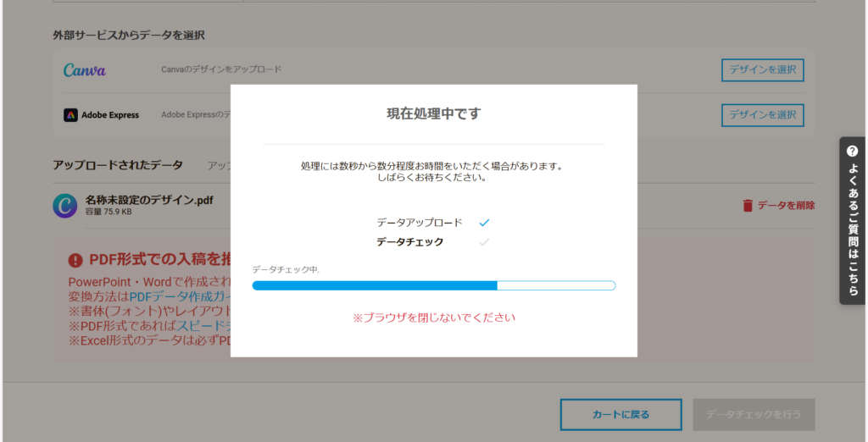
Task: Click the uploaded file's round Canva thumbnail
Action: point(65,206)
